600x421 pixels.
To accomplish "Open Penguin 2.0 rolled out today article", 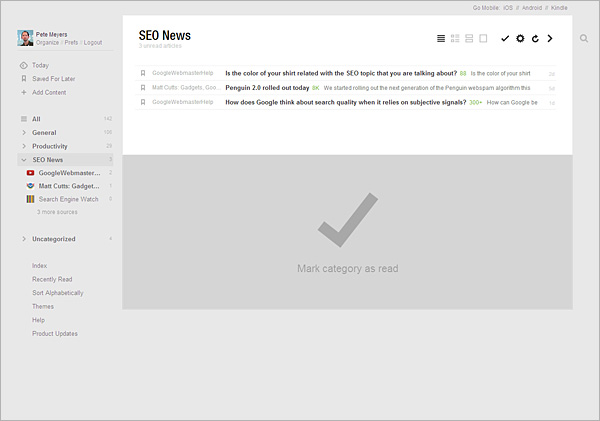I will [x=267, y=88].
